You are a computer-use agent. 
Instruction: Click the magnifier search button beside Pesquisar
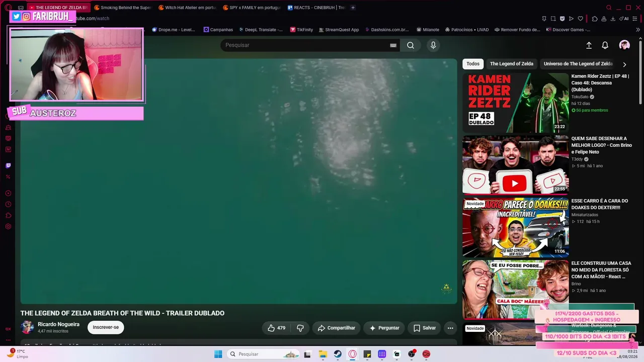[x=411, y=45]
